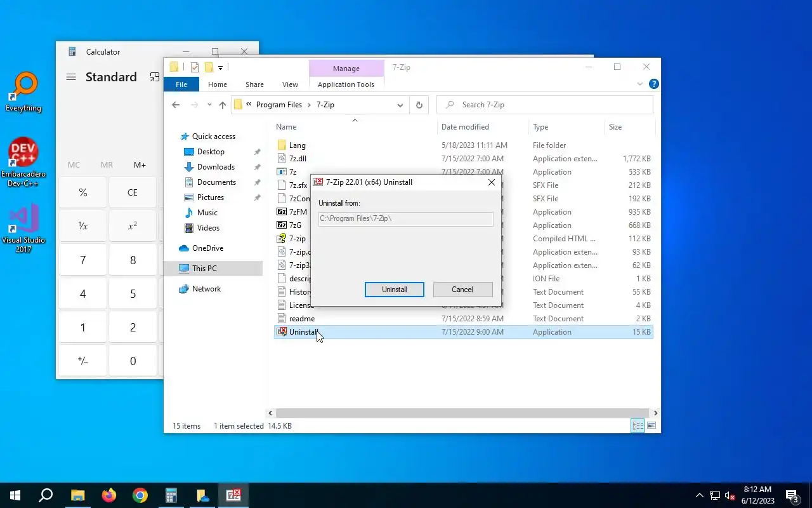Expand the address bar history dropdown
The image size is (812, 508).
400,105
